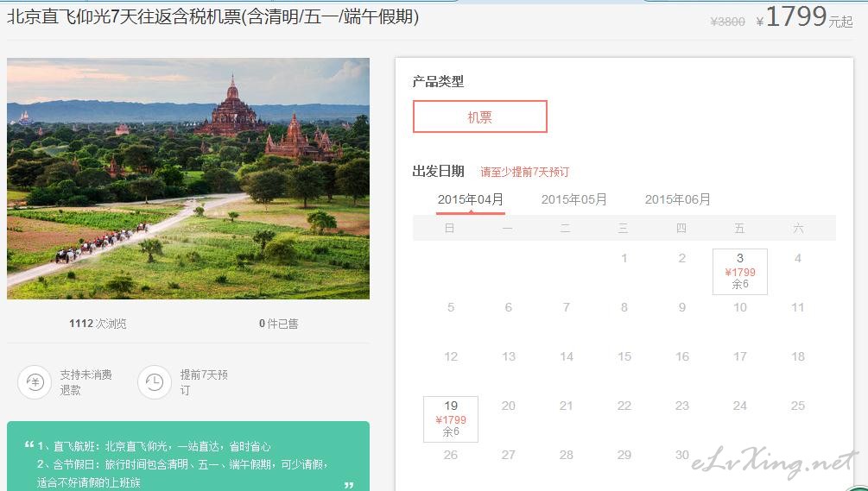Click the 1112 次浏览 view count
This screenshot has width=868, height=491.
98,324
